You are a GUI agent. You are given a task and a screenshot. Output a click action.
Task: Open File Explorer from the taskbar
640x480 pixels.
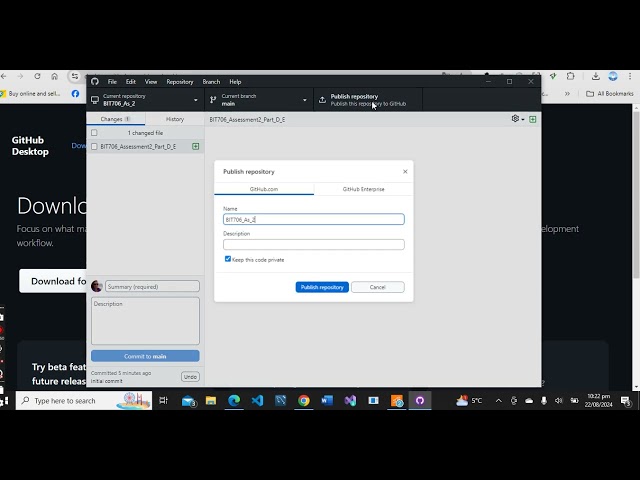[211, 401]
